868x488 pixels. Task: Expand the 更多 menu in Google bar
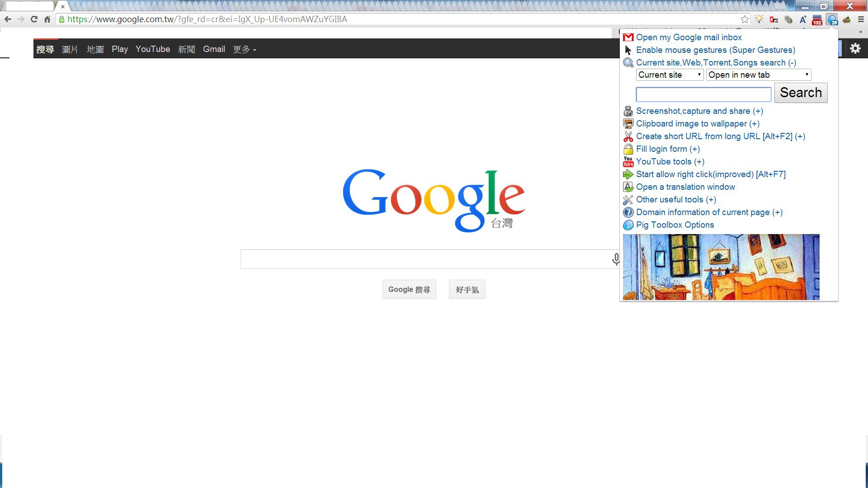tap(244, 49)
